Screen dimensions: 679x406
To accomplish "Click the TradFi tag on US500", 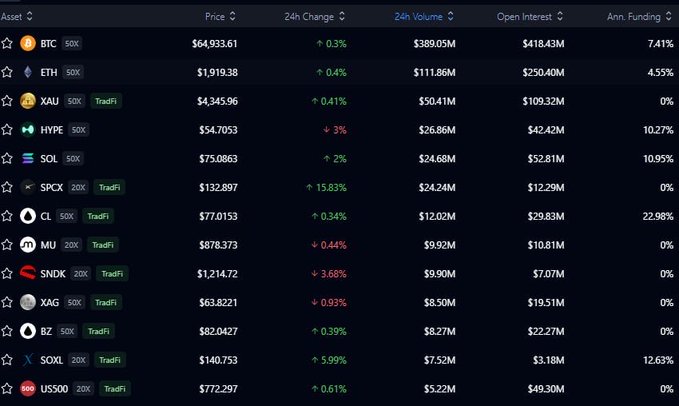I will 114,389.
